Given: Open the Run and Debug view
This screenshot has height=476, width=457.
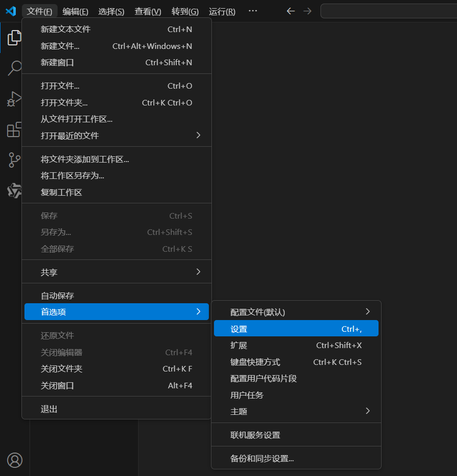Looking at the screenshot, I should click(14, 98).
